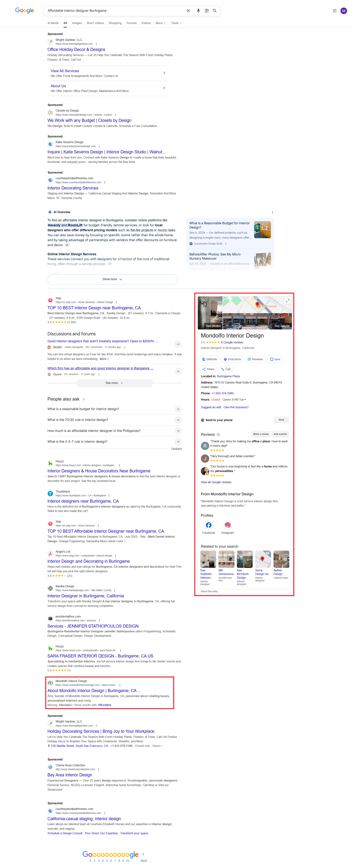
Task: Expand 'What is the 70/30 rule' question
Action: click(x=178, y=420)
